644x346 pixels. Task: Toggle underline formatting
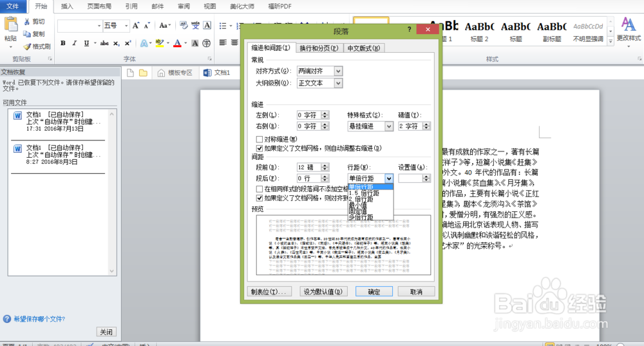pyautogui.click(x=86, y=43)
